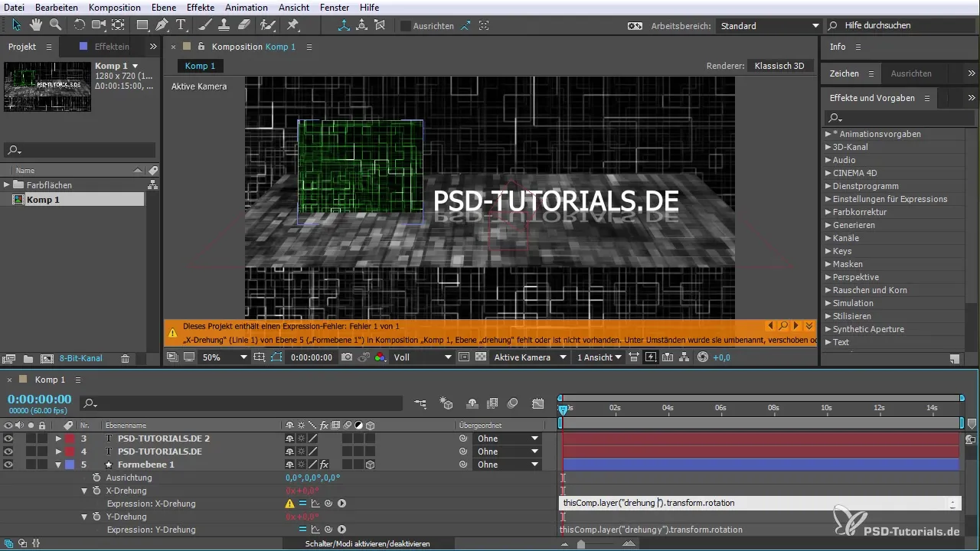
Task: Collapse the Formebene 1 layer
Action: [x=58, y=465]
